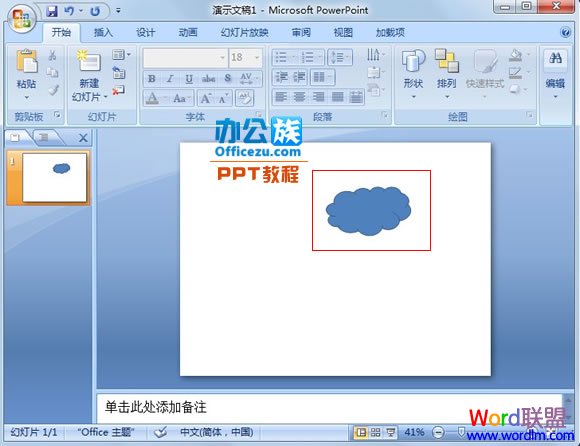Decrease list indent level
Viewport: 580px width, 446px height.
click(x=281, y=77)
